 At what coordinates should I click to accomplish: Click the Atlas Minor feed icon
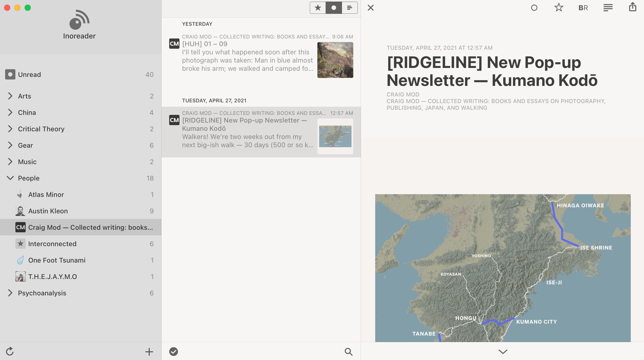click(20, 194)
